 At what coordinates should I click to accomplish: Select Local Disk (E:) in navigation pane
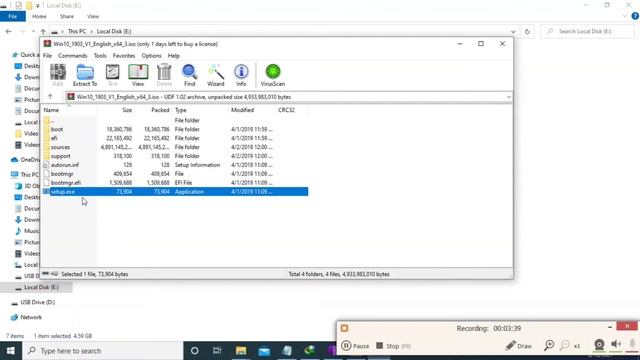pos(41,287)
